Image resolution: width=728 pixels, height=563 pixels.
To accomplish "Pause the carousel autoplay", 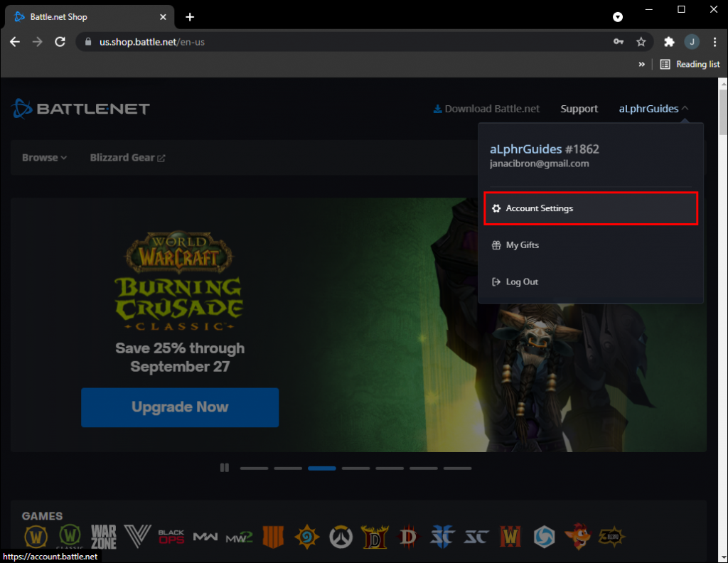I will point(225,468).
